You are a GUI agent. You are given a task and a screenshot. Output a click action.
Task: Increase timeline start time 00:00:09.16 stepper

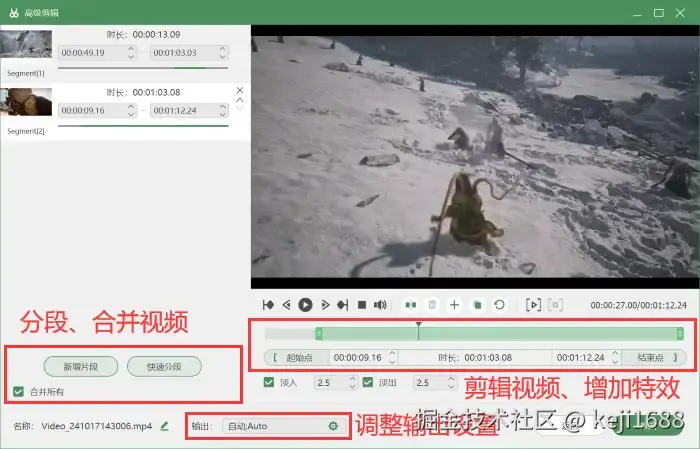point(392,353)
